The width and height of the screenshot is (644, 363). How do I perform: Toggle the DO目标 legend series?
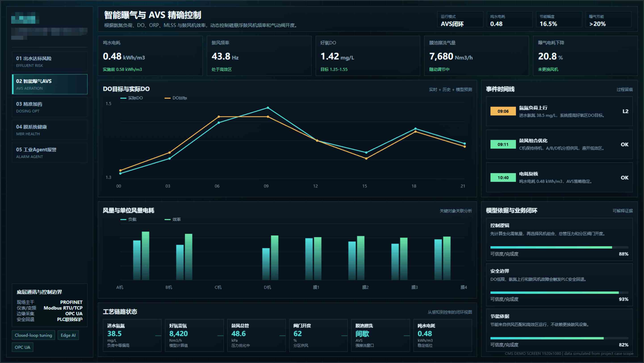[176, 98]
